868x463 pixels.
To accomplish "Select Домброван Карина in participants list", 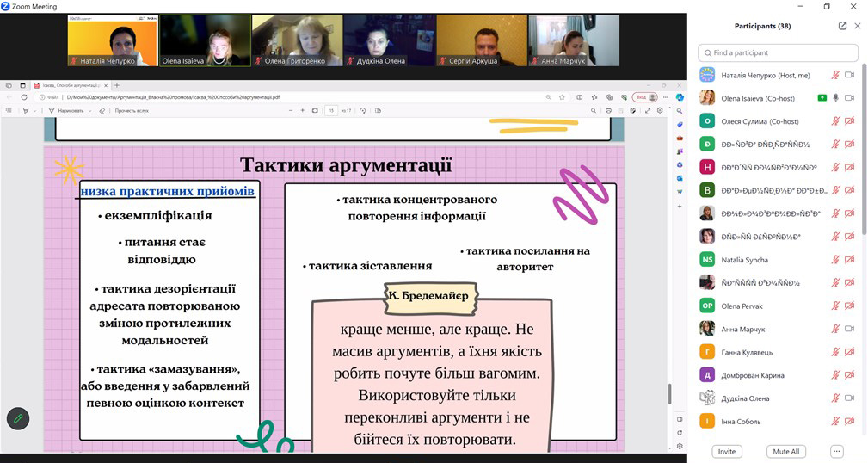I will point(778,375).
